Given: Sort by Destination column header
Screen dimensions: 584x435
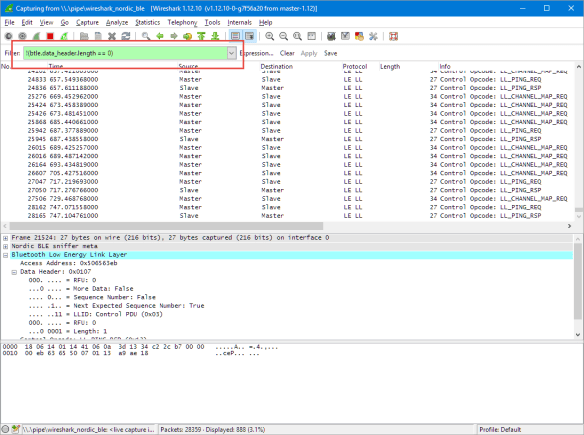Looking at the screenshot, I should pos(277,66).
